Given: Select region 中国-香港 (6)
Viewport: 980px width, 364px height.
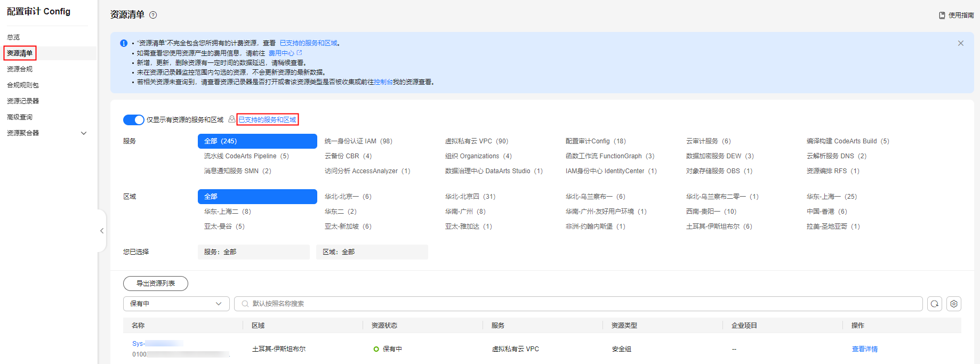Looking at the screenshot, I should point(827,212).
